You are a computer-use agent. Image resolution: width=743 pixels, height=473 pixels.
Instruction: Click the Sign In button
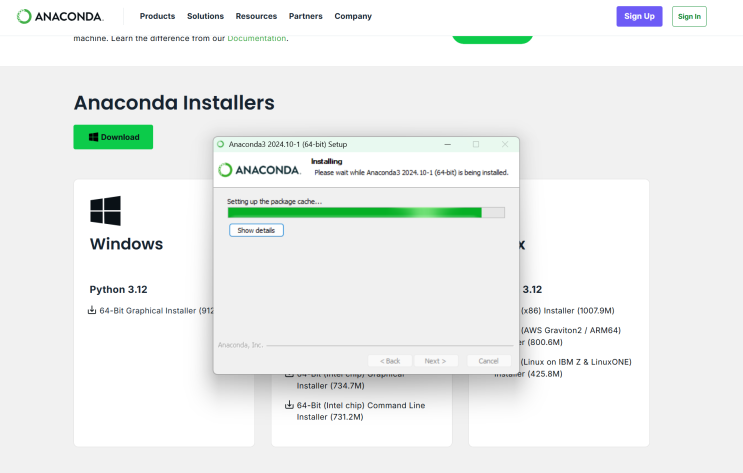coord(689,16)
